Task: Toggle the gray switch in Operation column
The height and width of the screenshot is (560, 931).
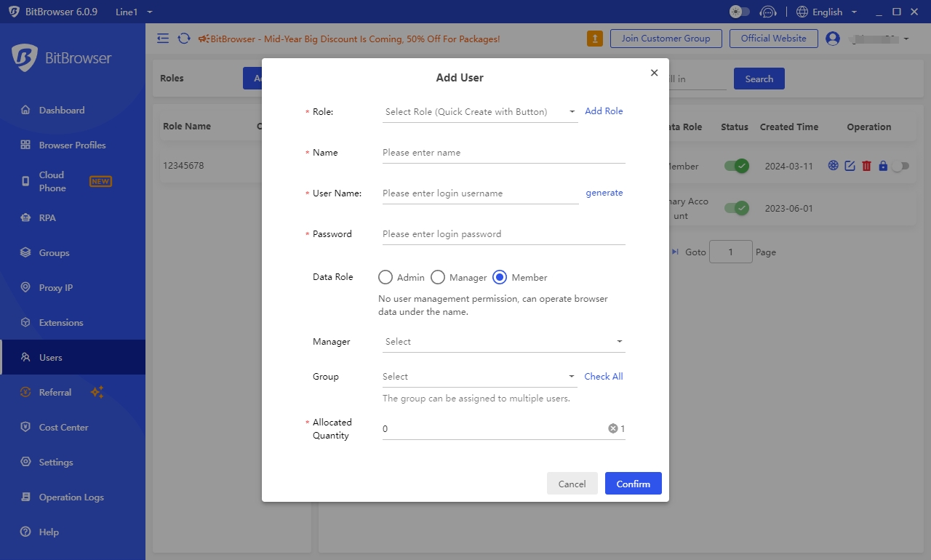Action: pyautogui.click(x=900, y=166)
